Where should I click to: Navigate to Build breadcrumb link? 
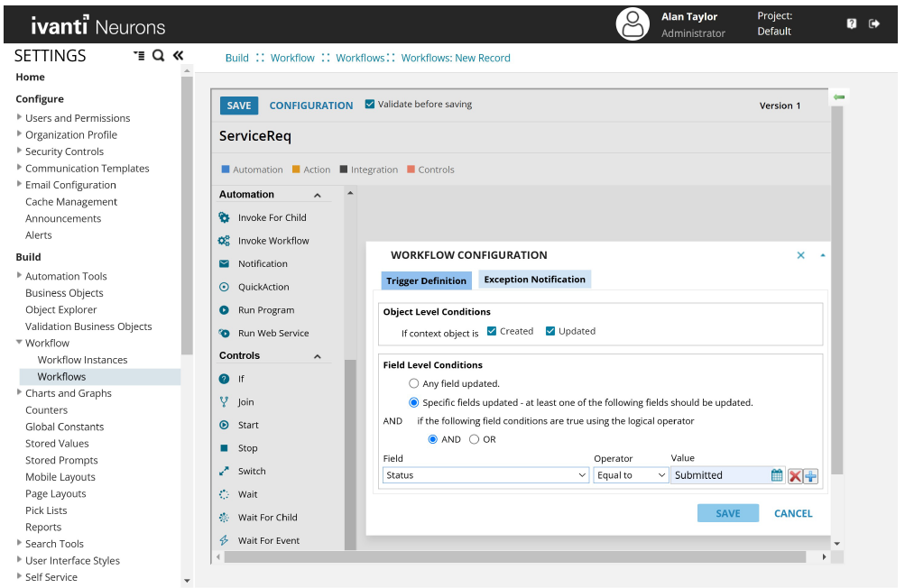[x=236, y=58]
